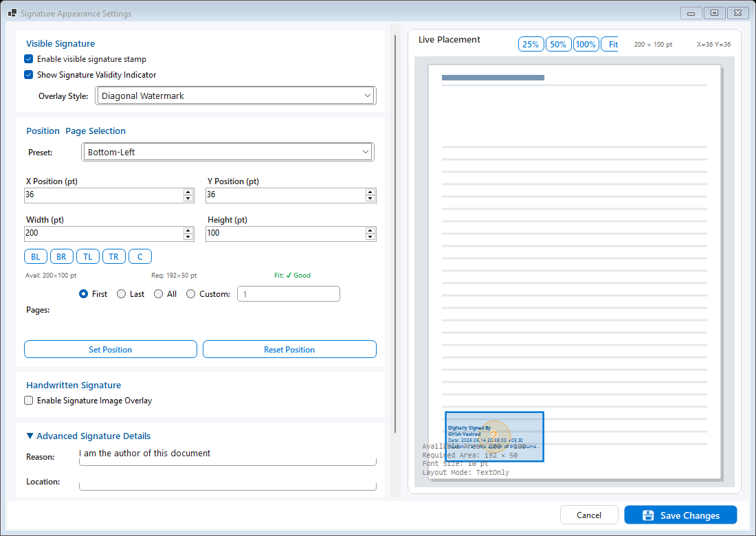Viewport: 756px width, 536px height.
Task: Click the Custom pages text field
Action: coord(289,294)
